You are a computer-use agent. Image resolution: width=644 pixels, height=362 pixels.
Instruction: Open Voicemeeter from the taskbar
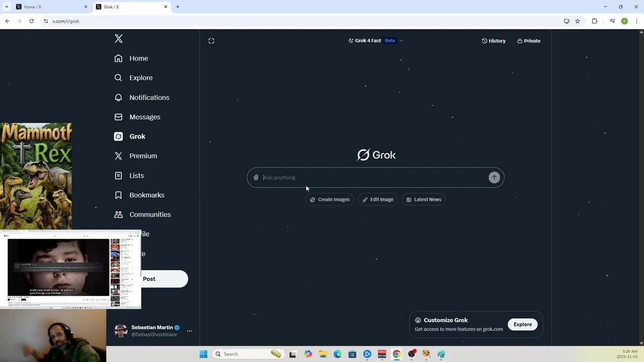382,354
